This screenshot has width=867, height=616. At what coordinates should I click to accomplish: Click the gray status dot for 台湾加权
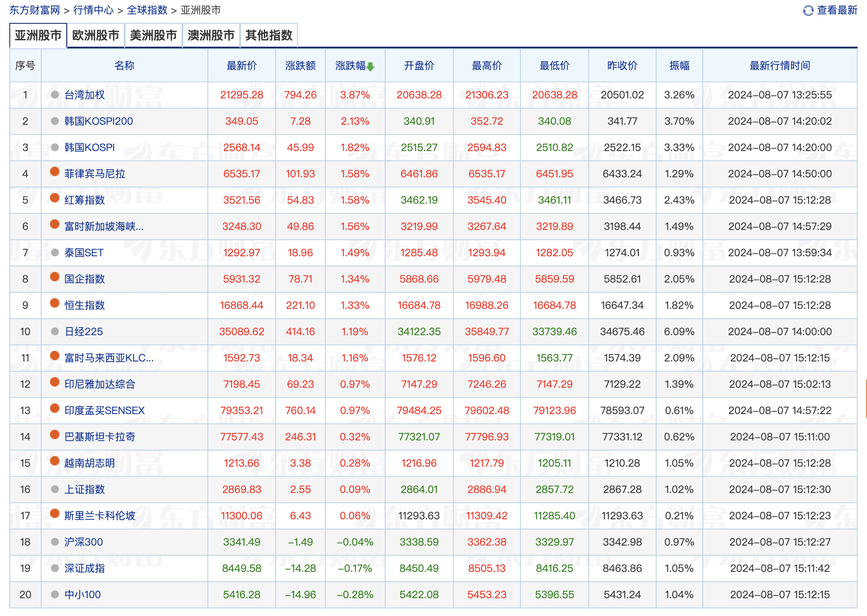[55, 95]
